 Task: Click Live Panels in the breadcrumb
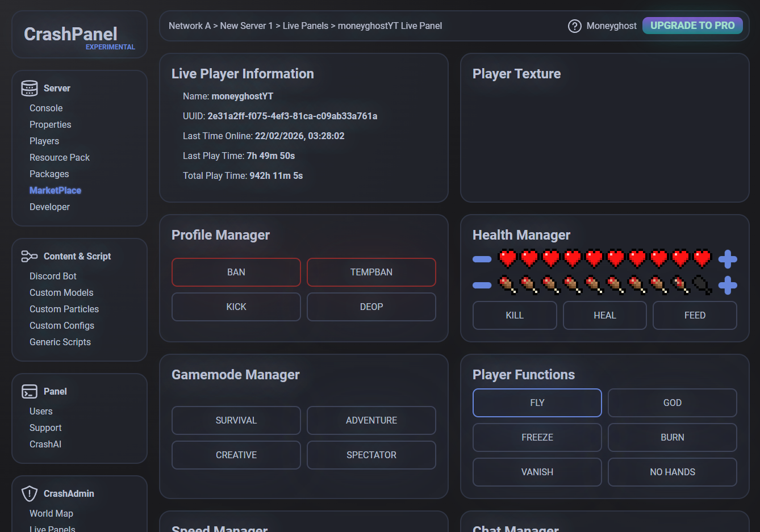(x=305, y=26)
